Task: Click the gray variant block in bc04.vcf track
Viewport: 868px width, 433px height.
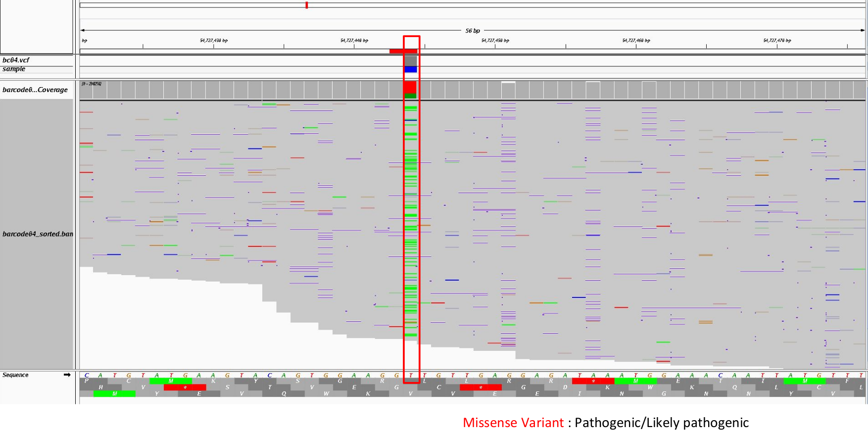Action: pyautogui.click(x=411, y=61)
